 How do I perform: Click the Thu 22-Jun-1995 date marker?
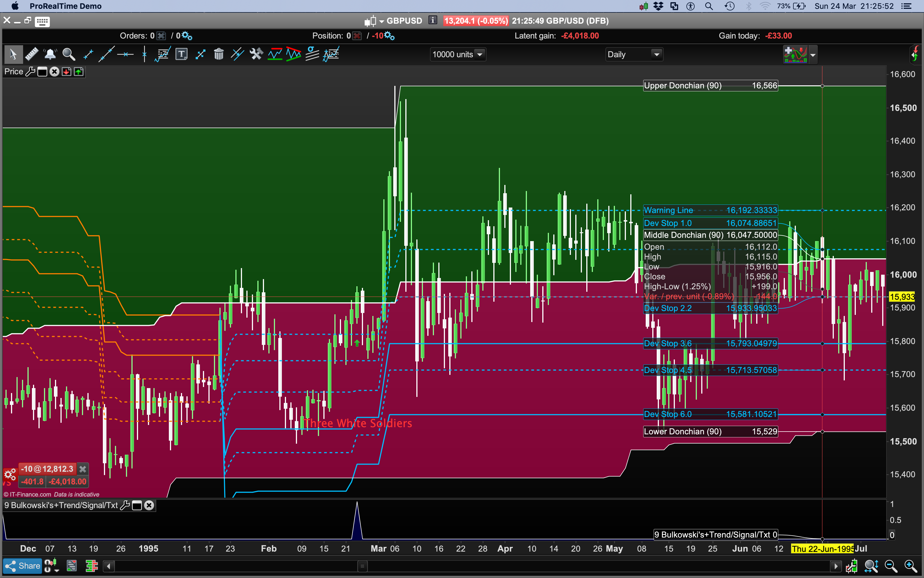(823, 549)
